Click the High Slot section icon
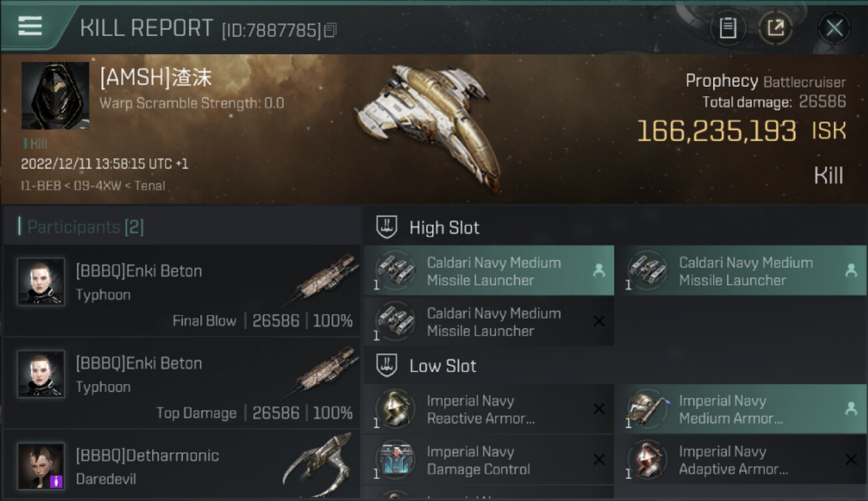Image resolution: width=868 pixels, height=501 pixels. click(x=387, y=228)
